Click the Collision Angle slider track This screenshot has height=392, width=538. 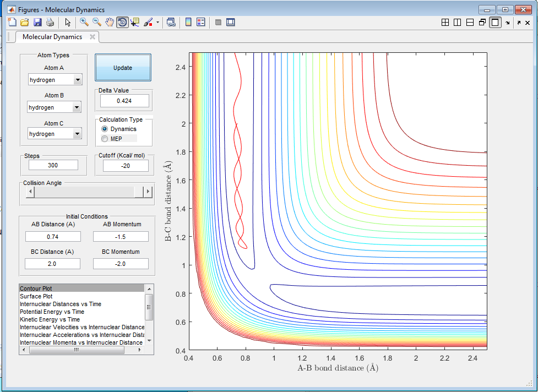(x=83, y=192)
